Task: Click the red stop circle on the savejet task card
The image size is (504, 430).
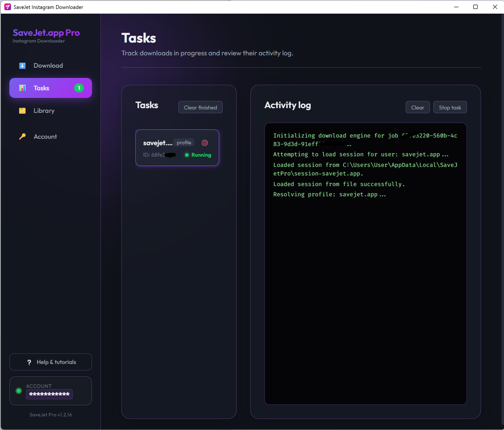Action: (205, 143)
